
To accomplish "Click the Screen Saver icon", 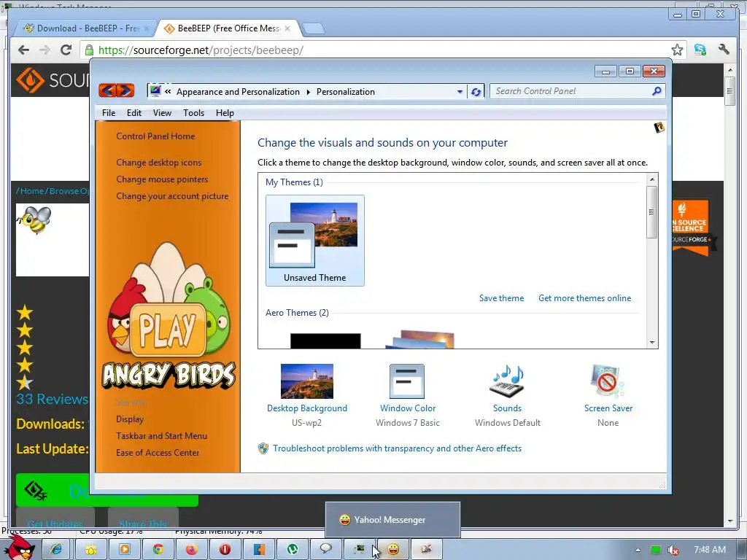I will pyautogui.click(x=608, y=381).
